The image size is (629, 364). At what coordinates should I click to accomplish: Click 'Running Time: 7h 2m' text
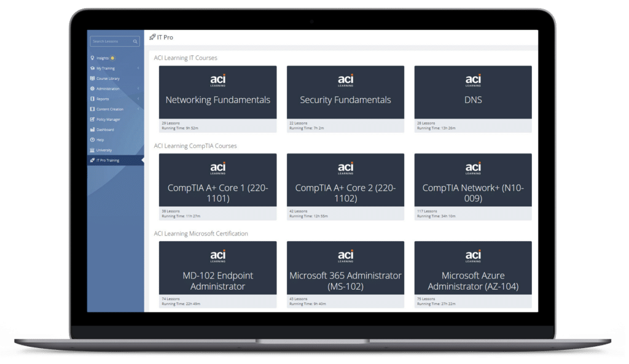(307, 128)
